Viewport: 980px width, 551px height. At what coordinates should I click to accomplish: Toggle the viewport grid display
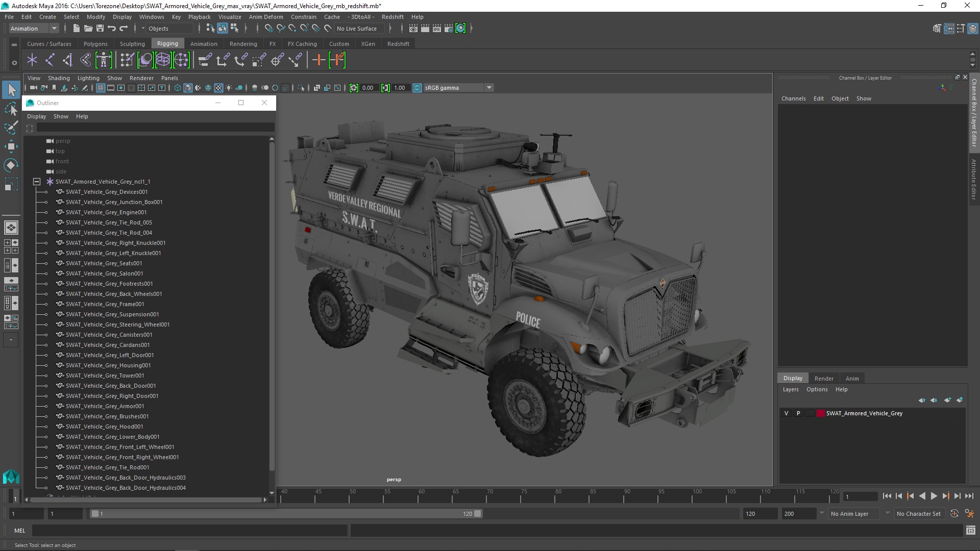[101, 88]
